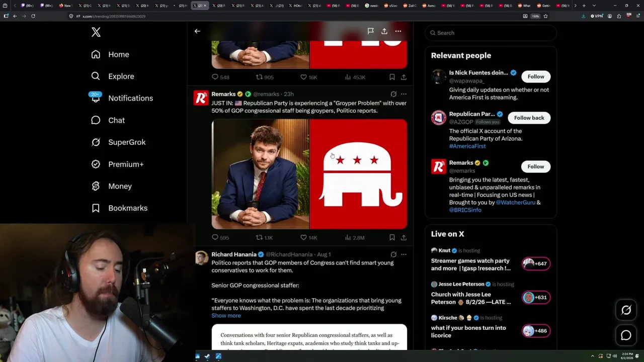Screen dimensions: 644x362
Task: Follow the Remarks account in Relevant people
Action: coord(536,166)
